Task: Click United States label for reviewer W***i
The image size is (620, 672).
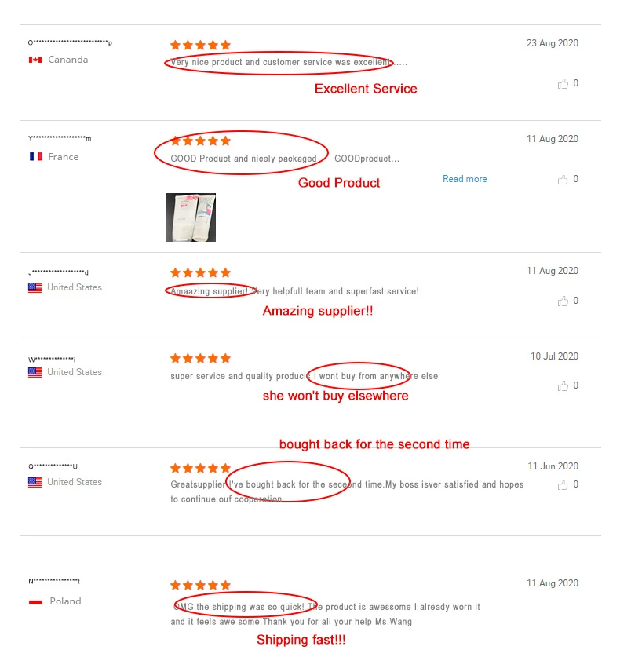Action: [x=75, y=372]
